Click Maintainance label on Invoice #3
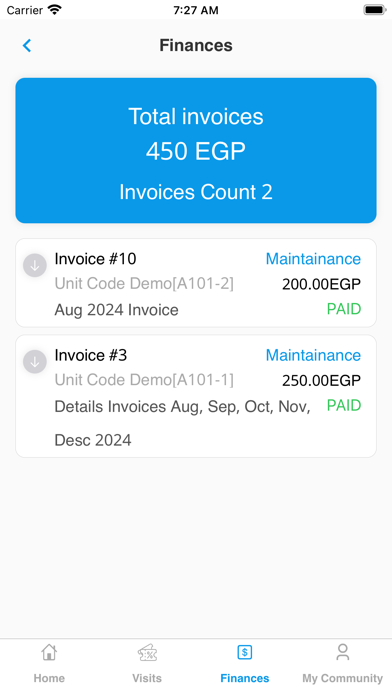392x696 pixels. [313, 355]
